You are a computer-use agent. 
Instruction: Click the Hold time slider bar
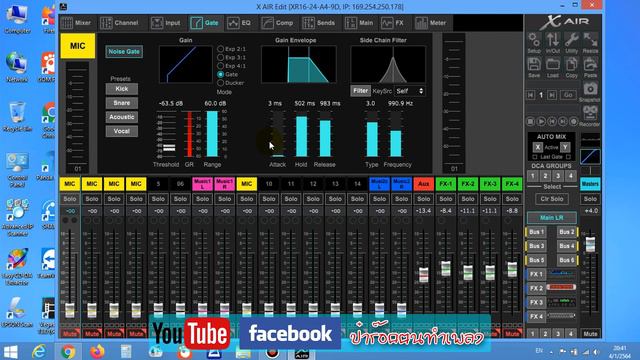click(301, 134)
